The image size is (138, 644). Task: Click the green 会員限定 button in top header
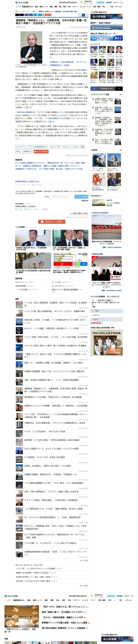coord(100,2)
